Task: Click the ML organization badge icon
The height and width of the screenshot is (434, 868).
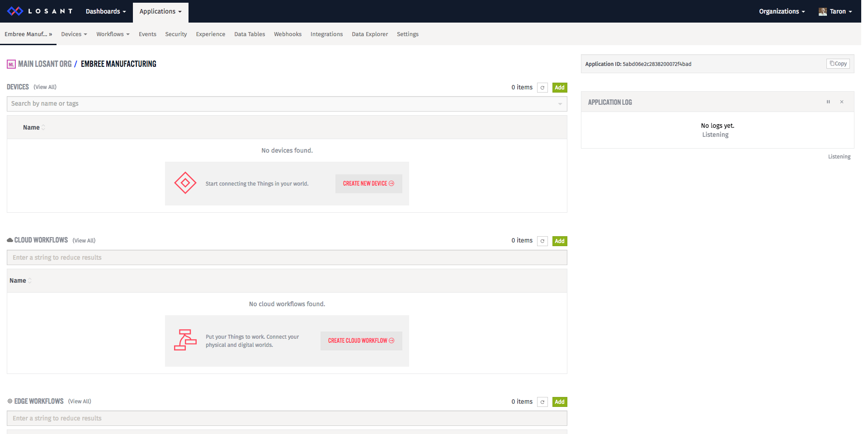Action: [11, 64]
